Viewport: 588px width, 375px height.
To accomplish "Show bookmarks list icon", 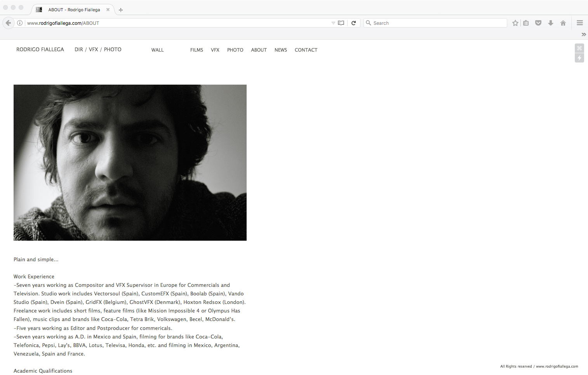I will 526,23.
